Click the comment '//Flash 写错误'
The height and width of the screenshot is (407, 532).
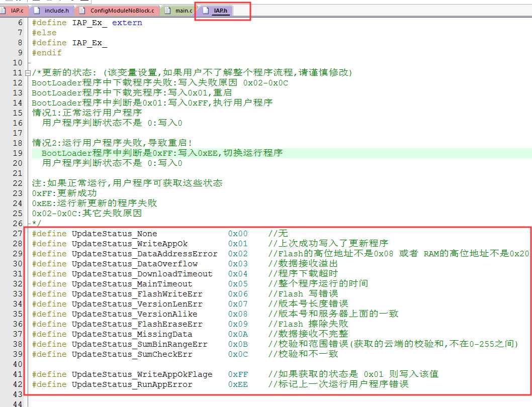point(303,294)
